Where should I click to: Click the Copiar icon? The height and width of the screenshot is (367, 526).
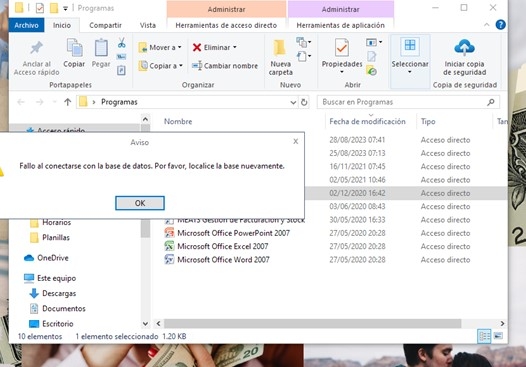pyautogui.click(x=74, y=47)
